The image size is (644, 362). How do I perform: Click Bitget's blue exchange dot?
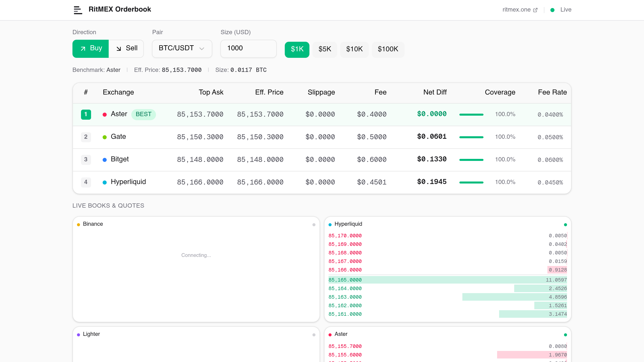[105, 160]
